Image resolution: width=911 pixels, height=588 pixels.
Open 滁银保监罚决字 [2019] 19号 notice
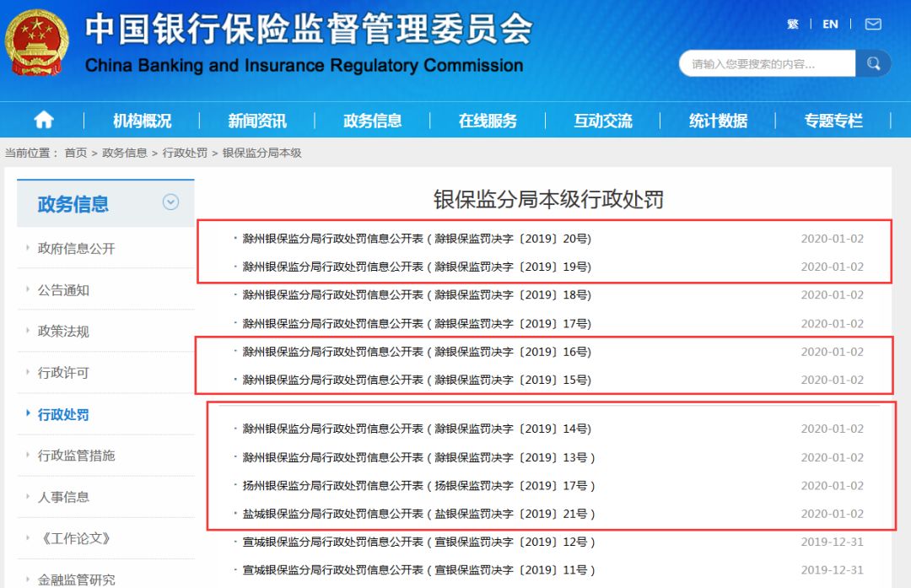point(417,267)
